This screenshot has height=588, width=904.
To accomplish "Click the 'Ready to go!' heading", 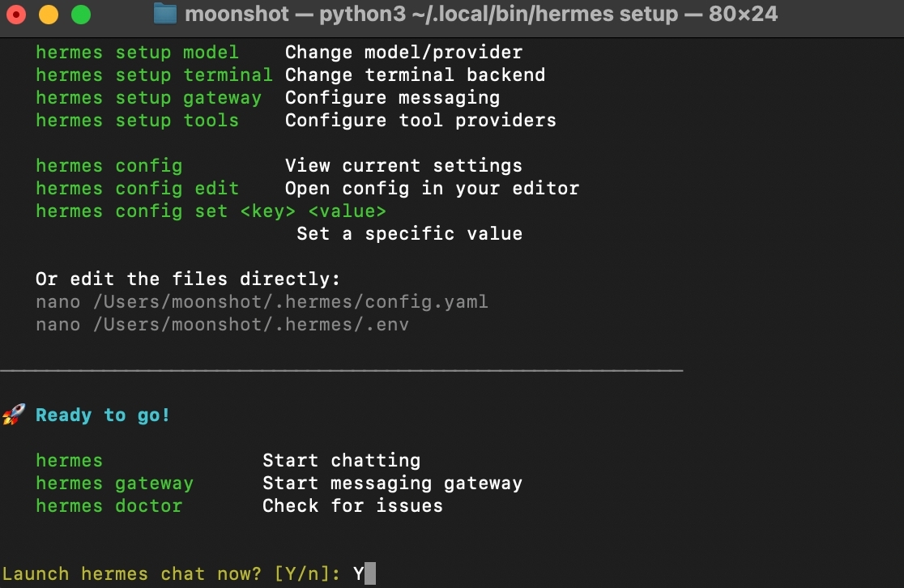I will (x=103, y=415).
